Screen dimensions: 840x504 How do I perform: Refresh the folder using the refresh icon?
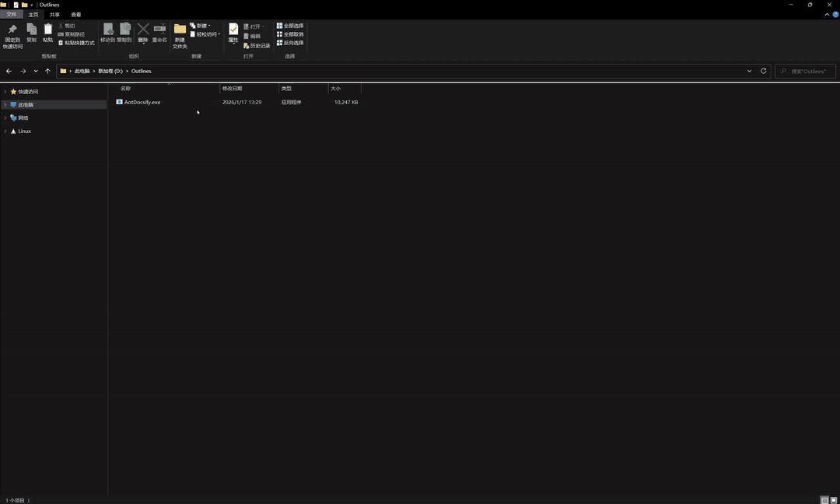[763, 71]
